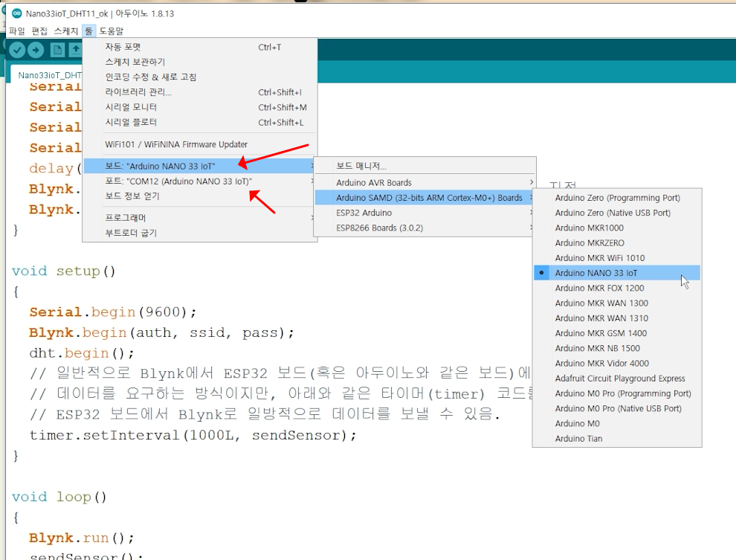Choose Arduino Zero (Native USB Port) board
Viewport: 736px width, 560px height.
[617, 213]
